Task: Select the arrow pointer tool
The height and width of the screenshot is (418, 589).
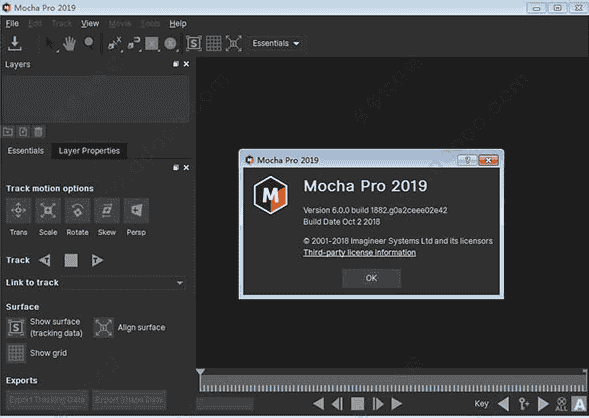Action: 50,44
